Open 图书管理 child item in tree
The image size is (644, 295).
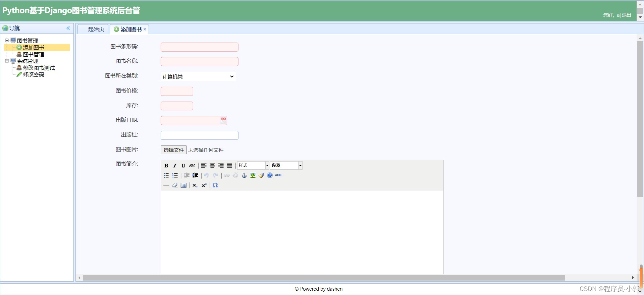[x=34, y=54]
